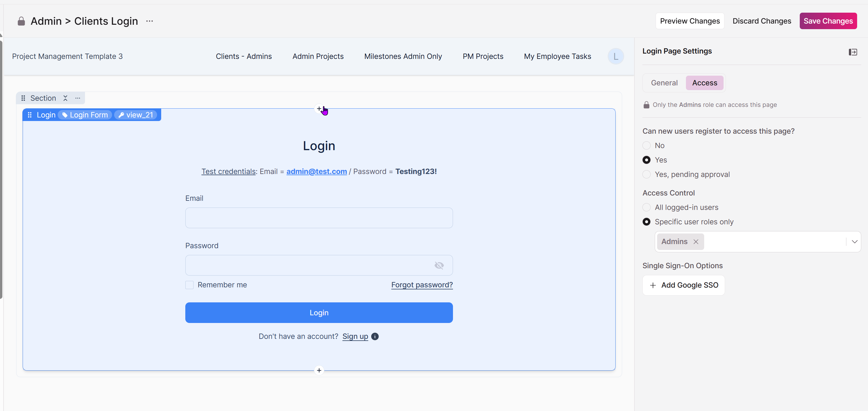Click the Email input field
This screenshot has width=868, height=411.
click(x=319, y=218)
